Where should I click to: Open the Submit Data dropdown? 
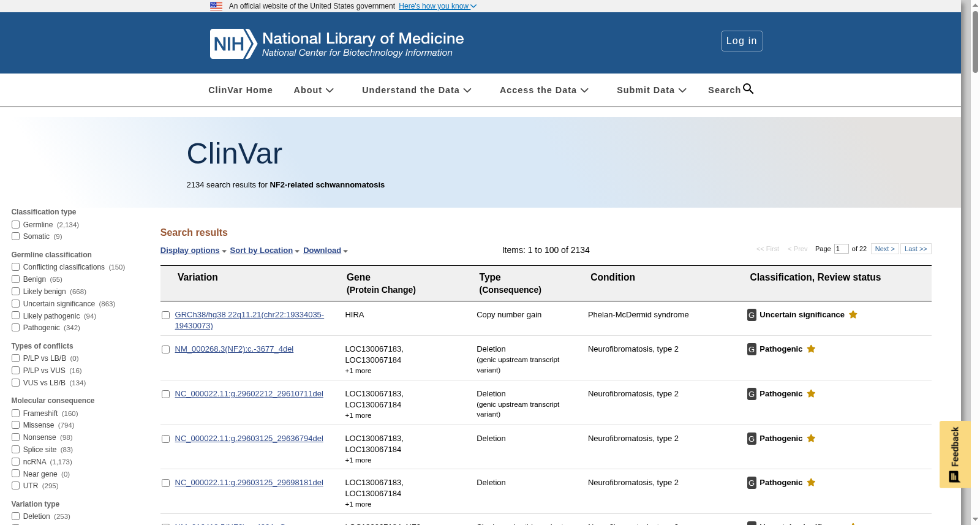[652, 90]
